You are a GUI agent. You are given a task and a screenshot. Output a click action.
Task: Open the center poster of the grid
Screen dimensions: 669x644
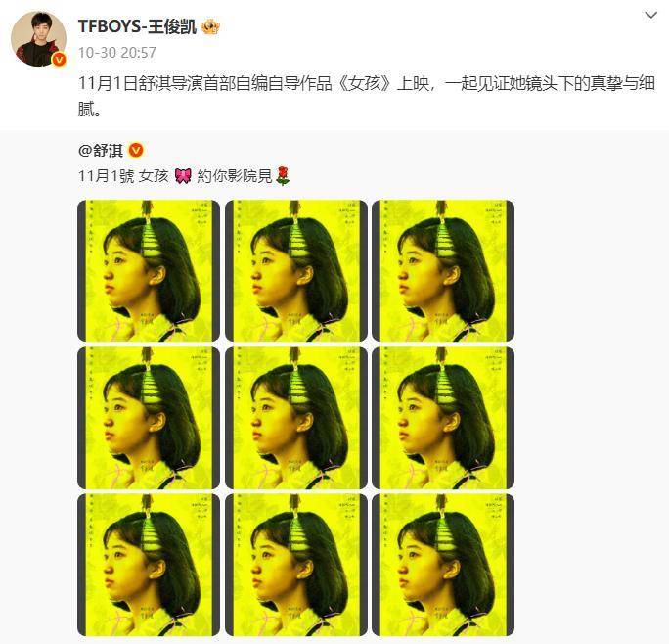[296, 418]
